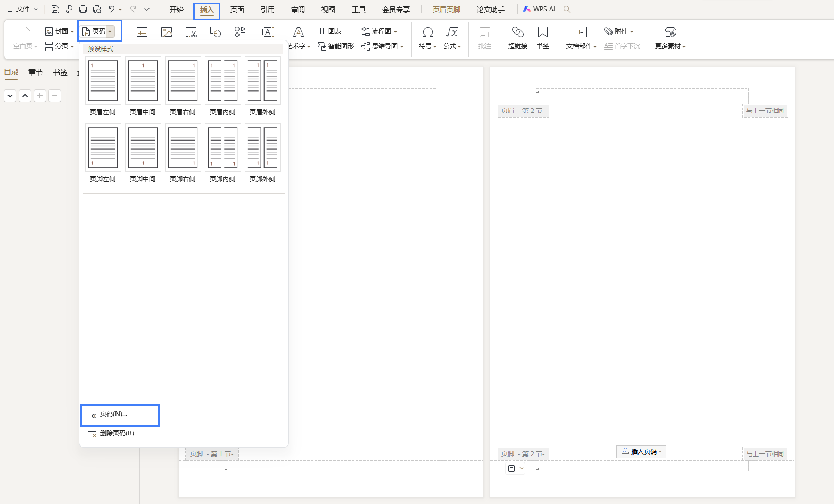
Task: Select the 页眉中间 preset thumbnail
Action: pos(143,81)
